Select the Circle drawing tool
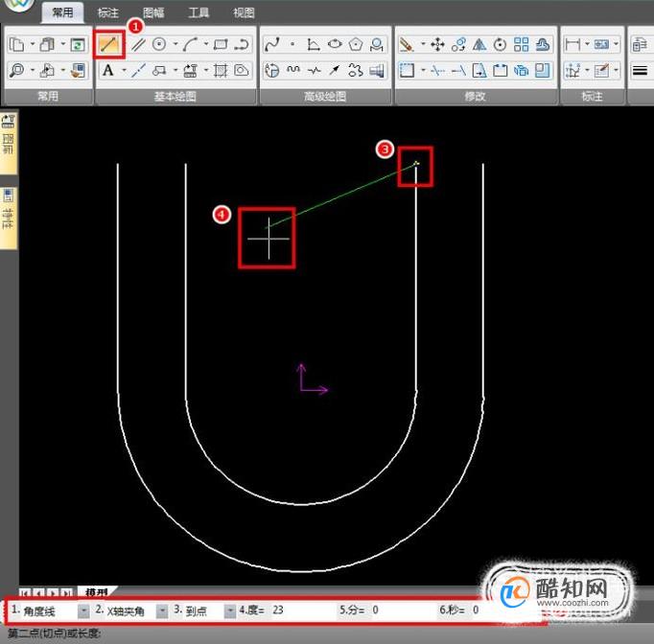Viewport: 654px width, 644px height. (159, 44)
